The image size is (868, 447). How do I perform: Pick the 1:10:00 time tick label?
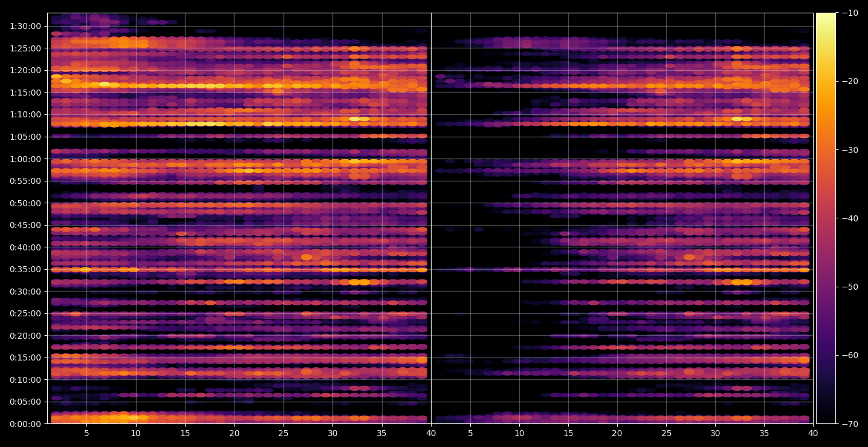(x=26, y=114)
